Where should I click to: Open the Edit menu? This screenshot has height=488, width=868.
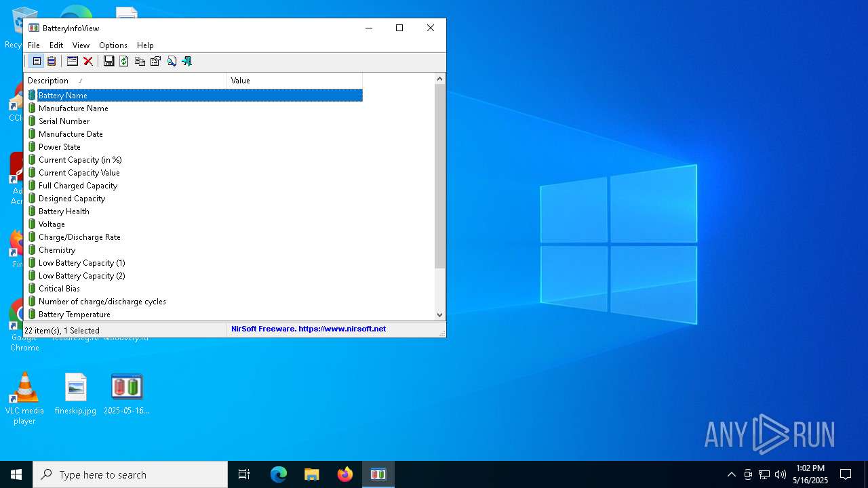coord(56,45)
